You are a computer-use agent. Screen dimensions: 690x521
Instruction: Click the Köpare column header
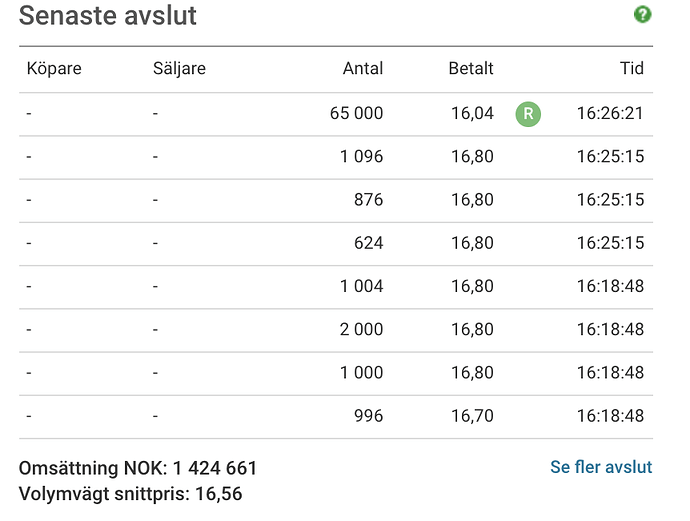[54, 69]
